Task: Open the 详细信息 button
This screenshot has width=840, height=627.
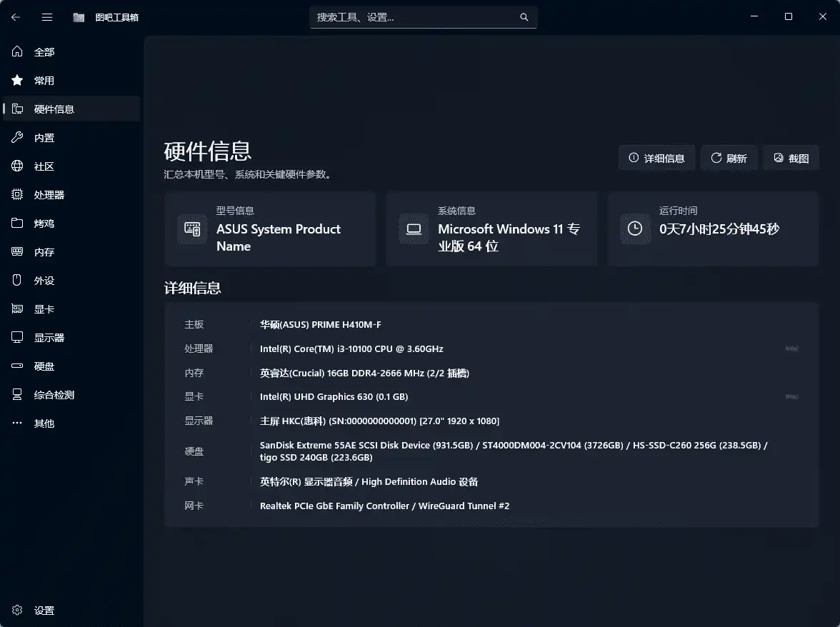Action: [x=657, y=158]
